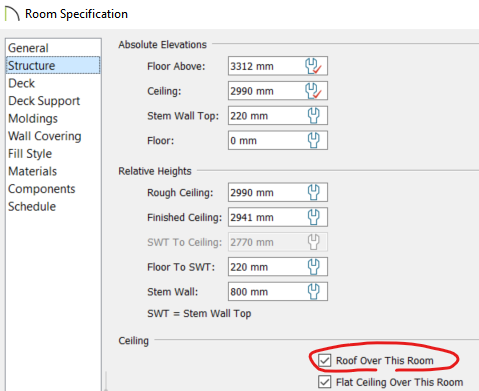
Task: Click the Stem Wall Top wrench icon
Action: coord(313,116)
